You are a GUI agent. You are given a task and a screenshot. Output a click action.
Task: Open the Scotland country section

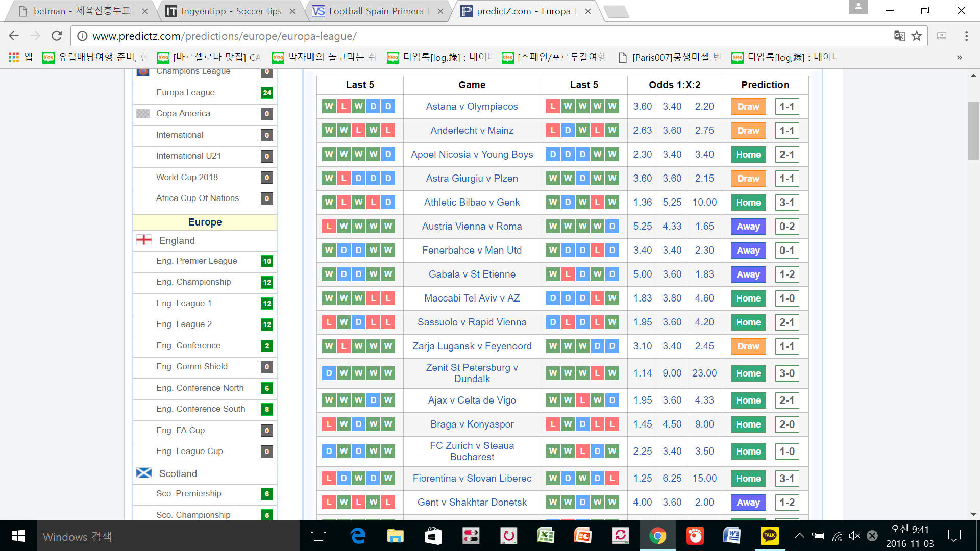(178, 473)
